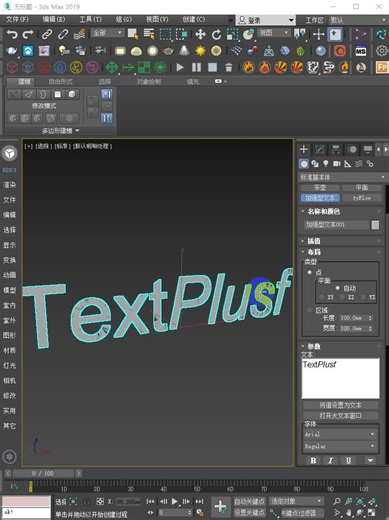Click the green starburst icon in toolbar

[160, 67]
